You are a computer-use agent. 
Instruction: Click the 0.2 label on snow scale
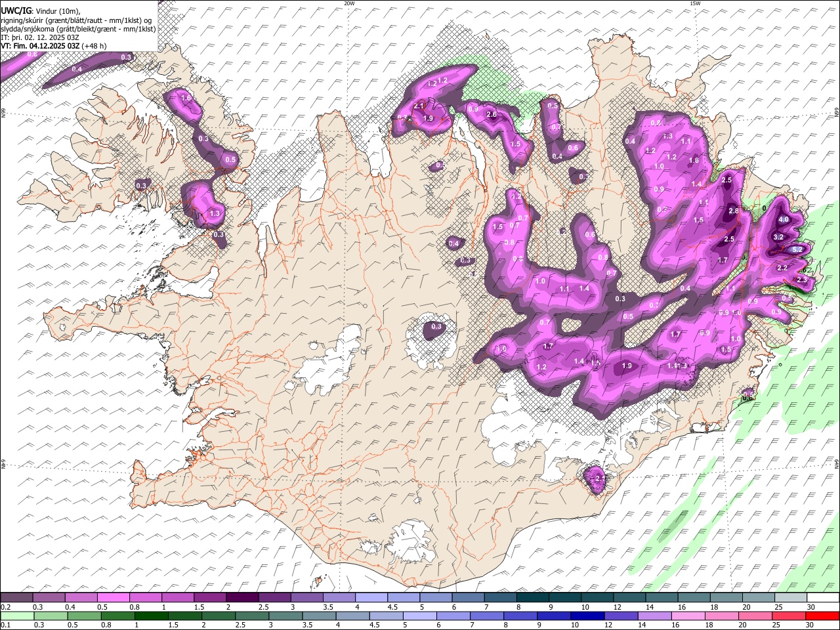click(x=5, y=607)
